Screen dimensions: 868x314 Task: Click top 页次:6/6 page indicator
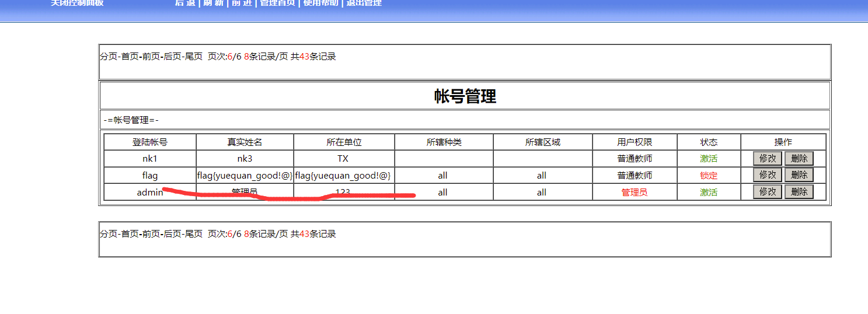point(225,57)
